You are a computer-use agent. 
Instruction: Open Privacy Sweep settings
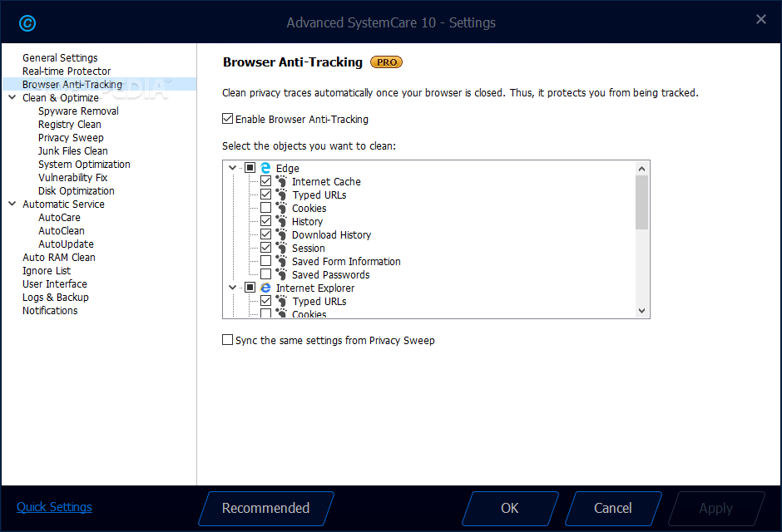[71, 137]
